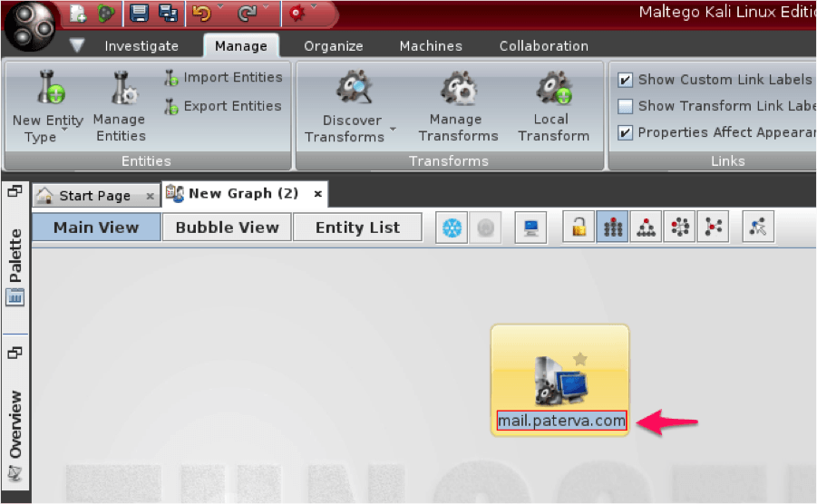
Task: Close the Start Page tab
Action: pos(150,197)
